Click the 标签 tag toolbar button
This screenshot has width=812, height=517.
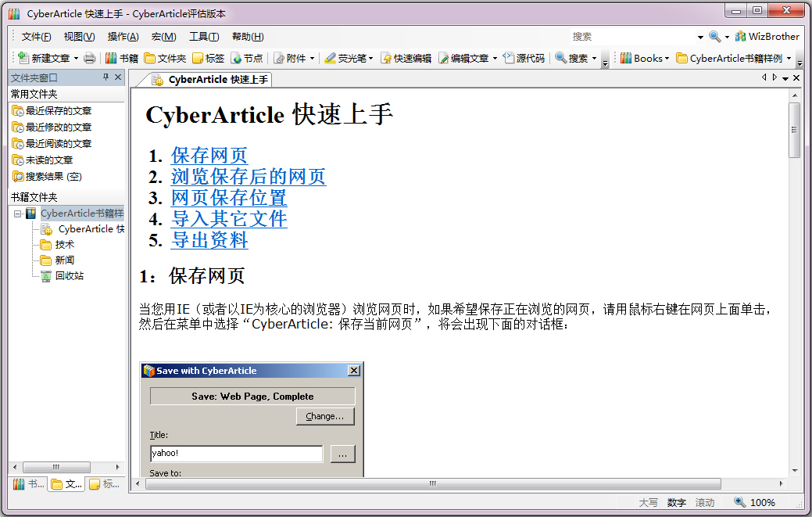tap(208, 58)
